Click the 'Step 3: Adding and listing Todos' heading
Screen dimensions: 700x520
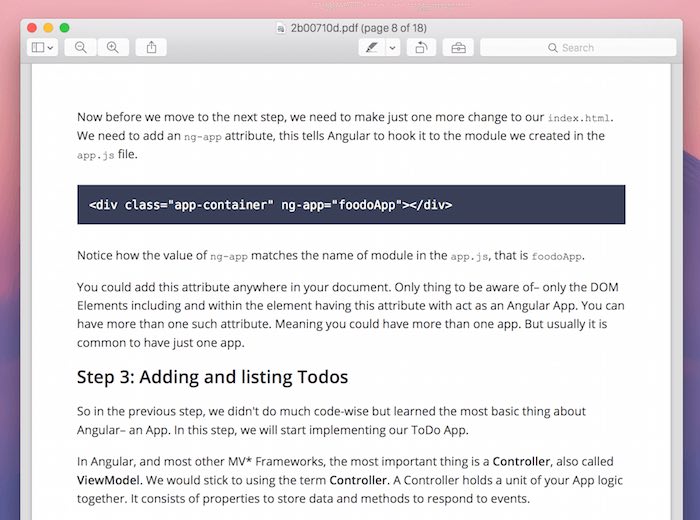[212, 377]
